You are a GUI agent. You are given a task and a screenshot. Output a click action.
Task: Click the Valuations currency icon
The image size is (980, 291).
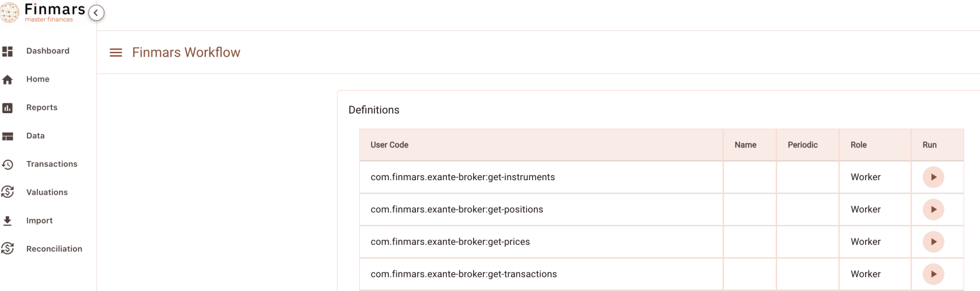(x=8, y=192)
